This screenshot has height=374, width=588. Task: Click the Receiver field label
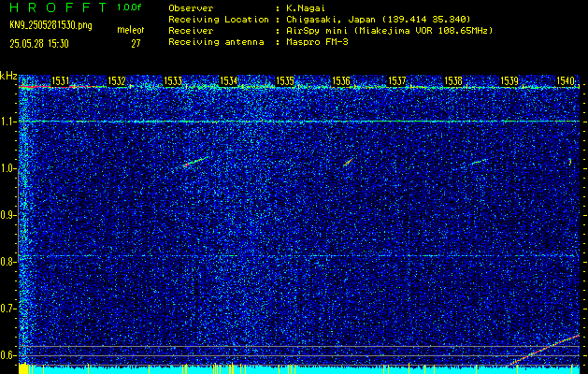[191, 31]
